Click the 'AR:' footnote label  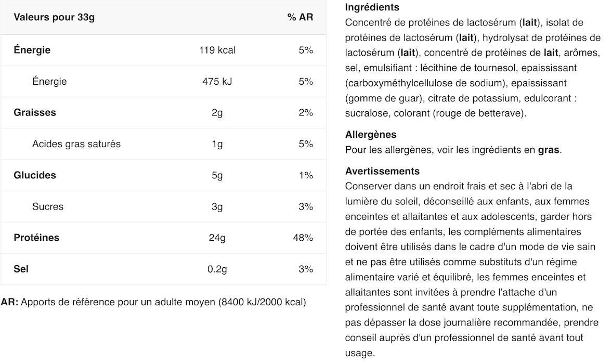click(10, 302)
